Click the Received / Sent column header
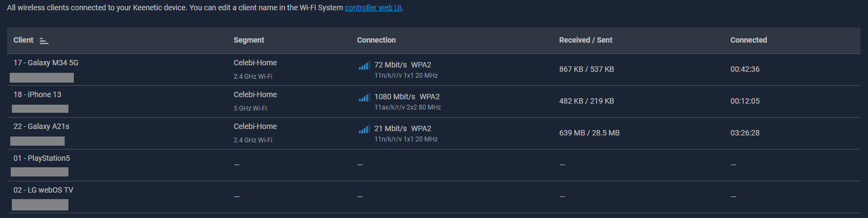The height and width of the screenshot is (218, 868). (x=586, y=40)
